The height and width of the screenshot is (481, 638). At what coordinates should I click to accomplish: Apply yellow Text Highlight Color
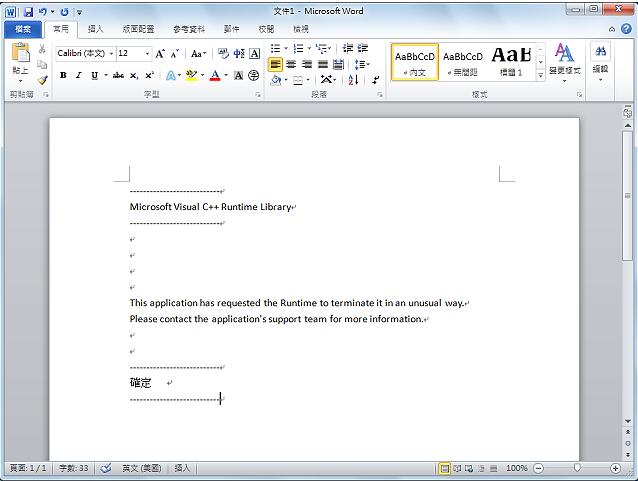[x=191, y=75]
